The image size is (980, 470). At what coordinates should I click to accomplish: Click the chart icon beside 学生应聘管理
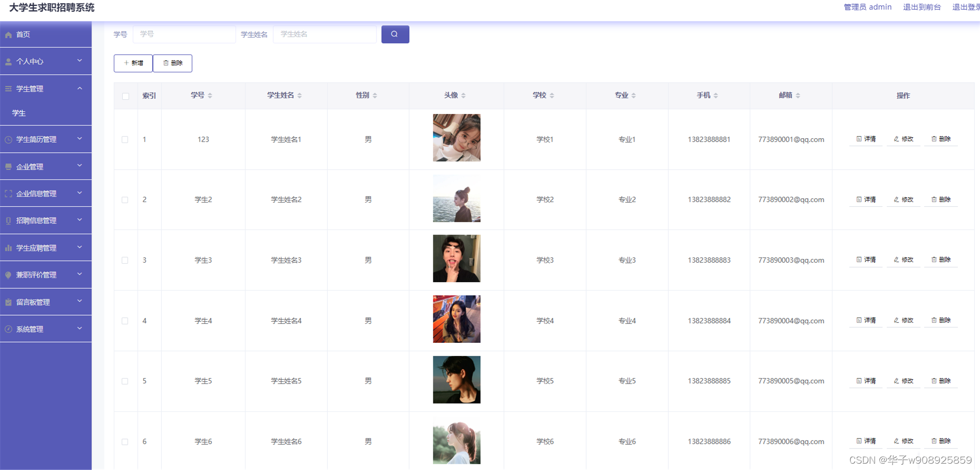point(8,248)
